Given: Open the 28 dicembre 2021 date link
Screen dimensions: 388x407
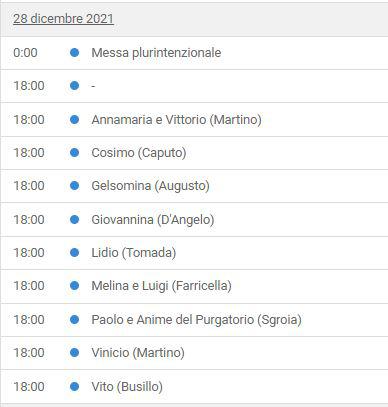Looking at the screenshot, I should [x=63, y=19].
